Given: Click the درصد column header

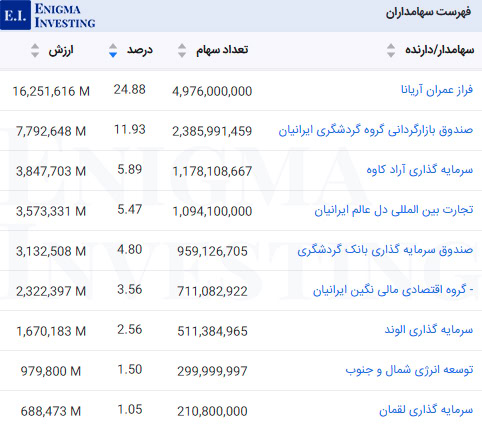Looking at the screenshot, I should point(140,50).
